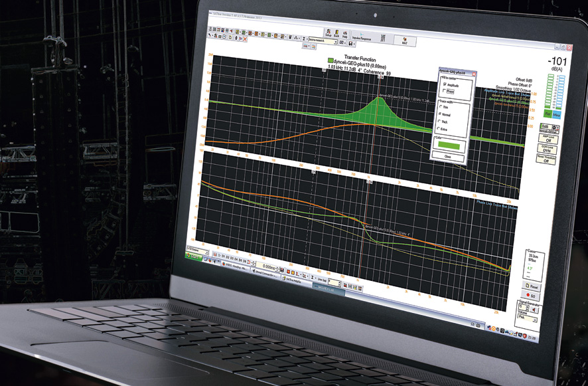The height and width of the screenshot is (386, 588).
Task: Toggle the signal generator mute speaker icon
Action: (534, 310)
